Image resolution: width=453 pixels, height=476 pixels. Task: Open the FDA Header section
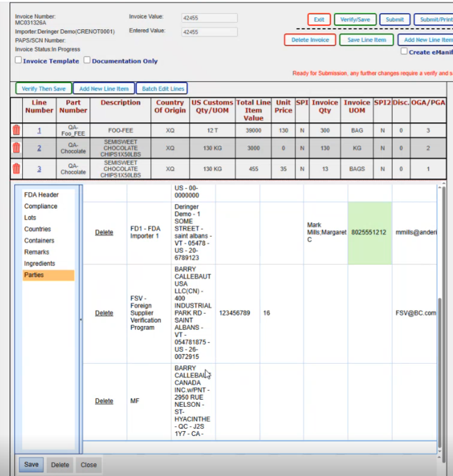(x=41, y=195)
